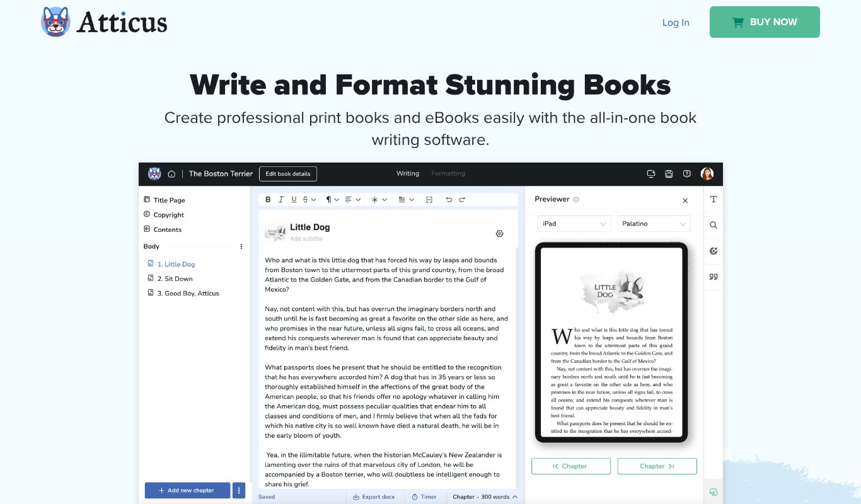
Task: Apply strikethrough formatting
Action: pos(306,200)
